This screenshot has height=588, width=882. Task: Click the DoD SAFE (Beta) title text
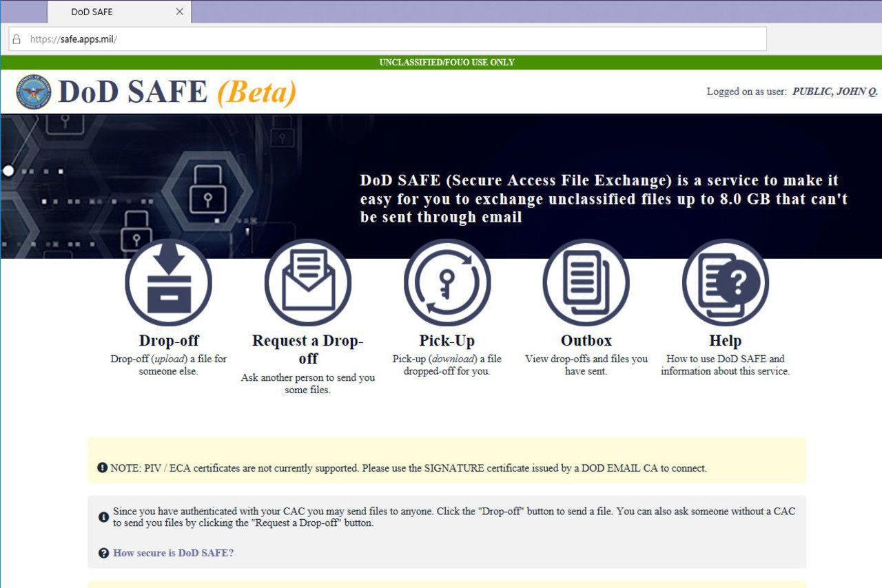click(177, 92)
